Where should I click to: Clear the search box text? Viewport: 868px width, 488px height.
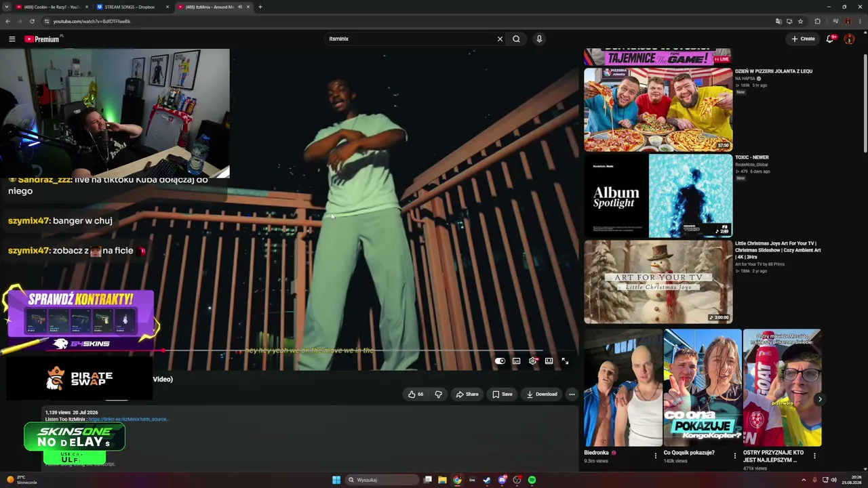(x=500, y=39)
